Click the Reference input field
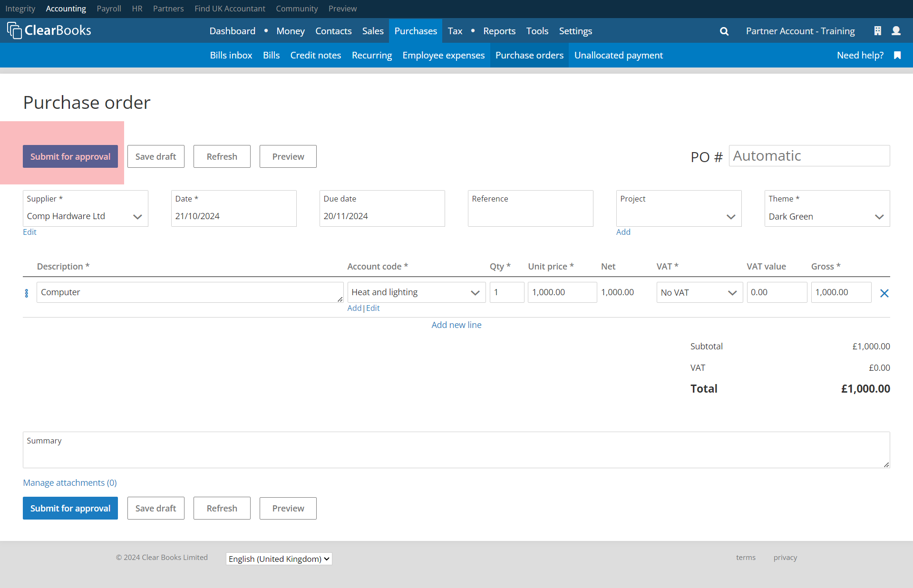Image resolution: width=913 pixels, height=588 pixels. click(530, 216)
